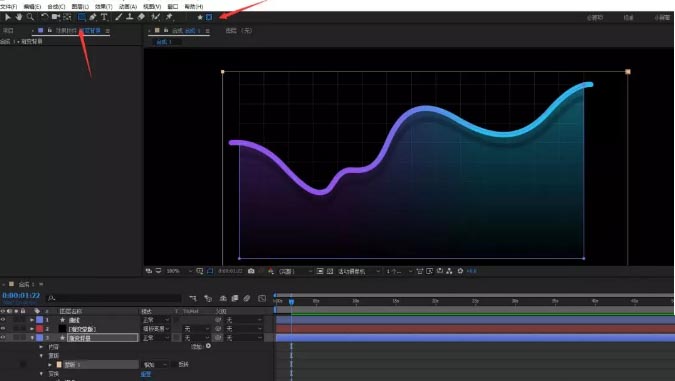Select the Rectangle shape tool

81,17
